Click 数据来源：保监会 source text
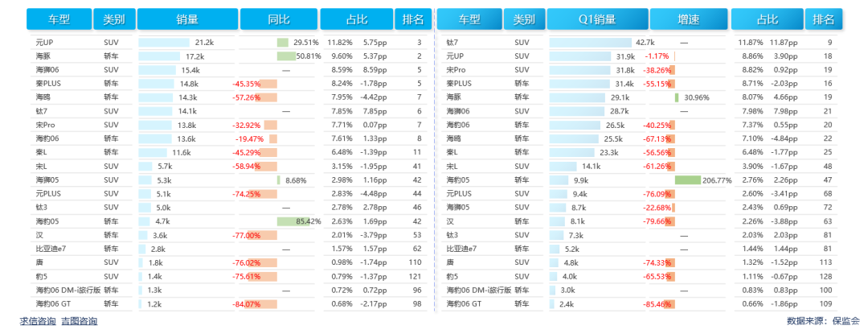 [823, 321]
